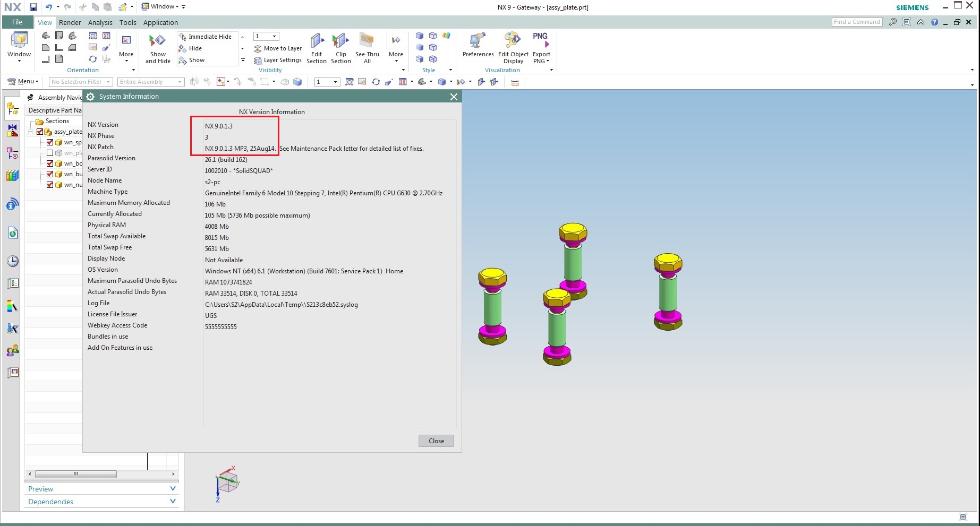
Task: Open the HD3D Tools sidebar tab
Action: (13, 204)
